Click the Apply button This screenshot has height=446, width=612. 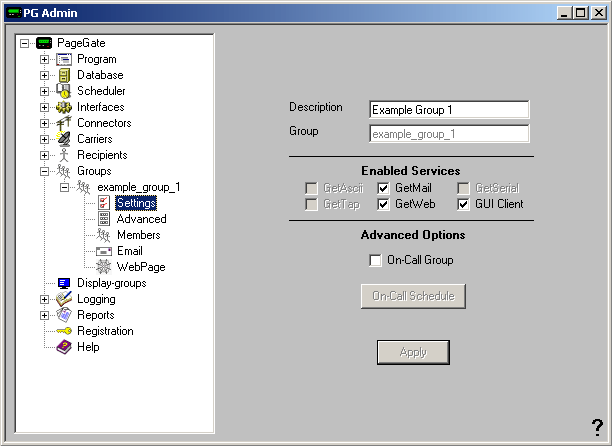click(x=413, y=352)
